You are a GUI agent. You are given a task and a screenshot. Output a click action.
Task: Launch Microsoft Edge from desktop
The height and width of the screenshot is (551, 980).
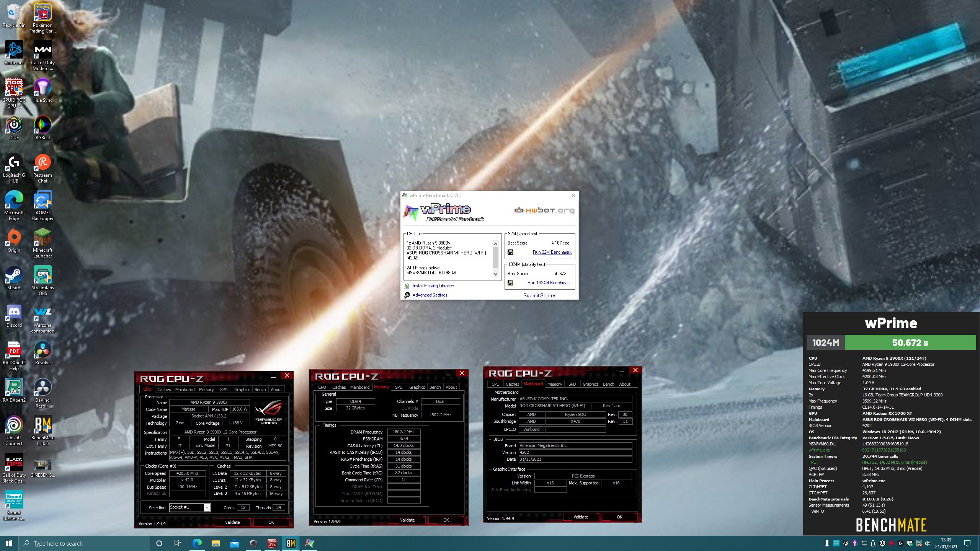click(x=14, y=205)
